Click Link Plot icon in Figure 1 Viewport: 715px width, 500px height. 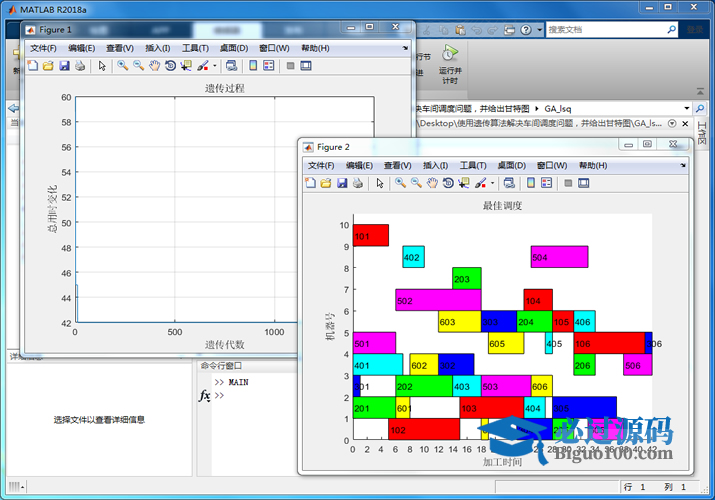pyautogui.click(x=231, y=66)
